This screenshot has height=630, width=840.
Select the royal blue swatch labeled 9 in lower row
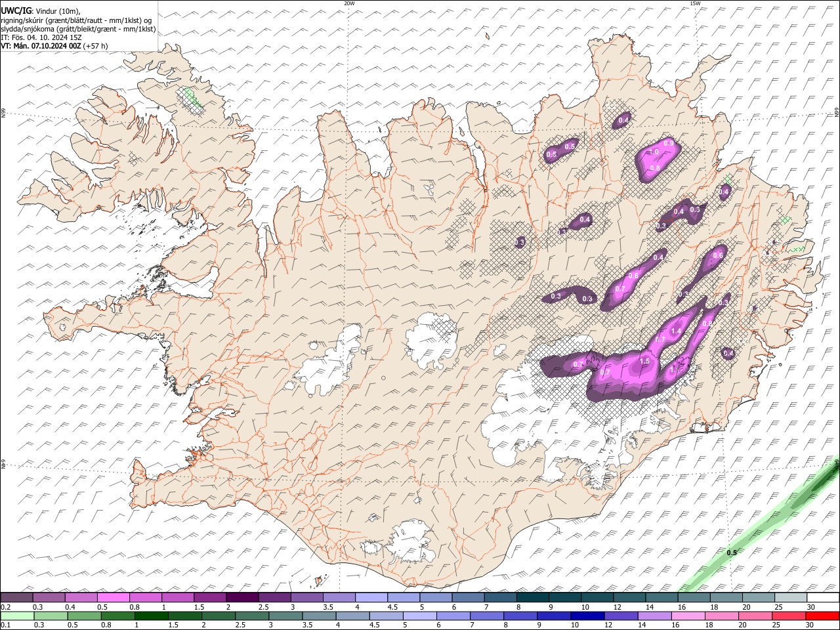[554, 616]
